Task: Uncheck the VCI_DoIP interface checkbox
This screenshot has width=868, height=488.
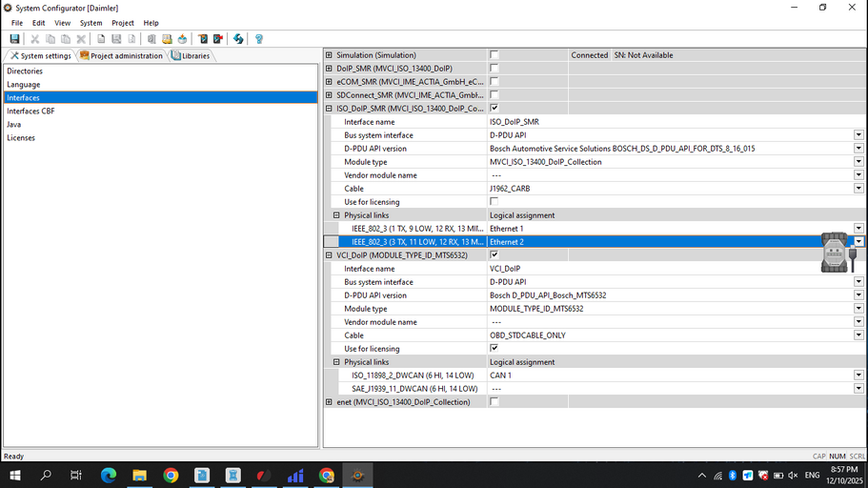Action: point(494,254)
